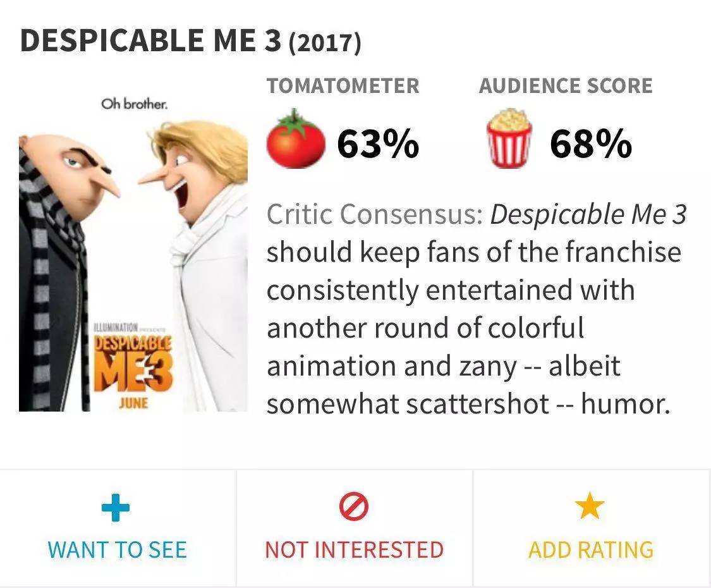The width and height of the screenshot is (711, 588).
Task: Click the Oh brother tagline on poster
Action: pyautogui.click(x=135, y=104)
